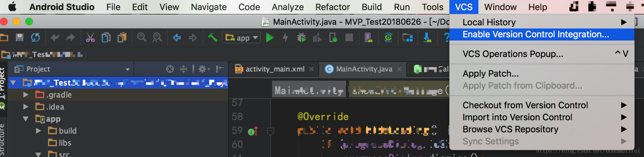This screenshot has width=644, height=157.
Task: Open Local History submenu
Action: pyautogui.click(x=542, y=22)
